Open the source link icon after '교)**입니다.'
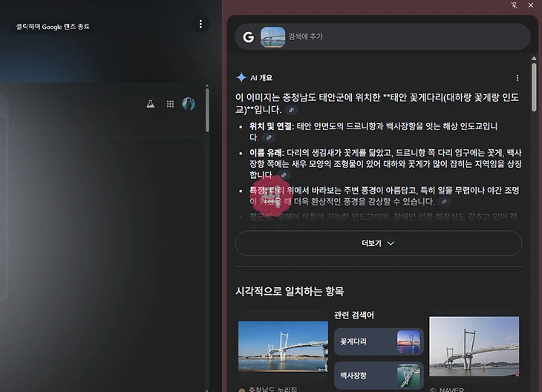542x392 pixels. click(x=291, y=110)
